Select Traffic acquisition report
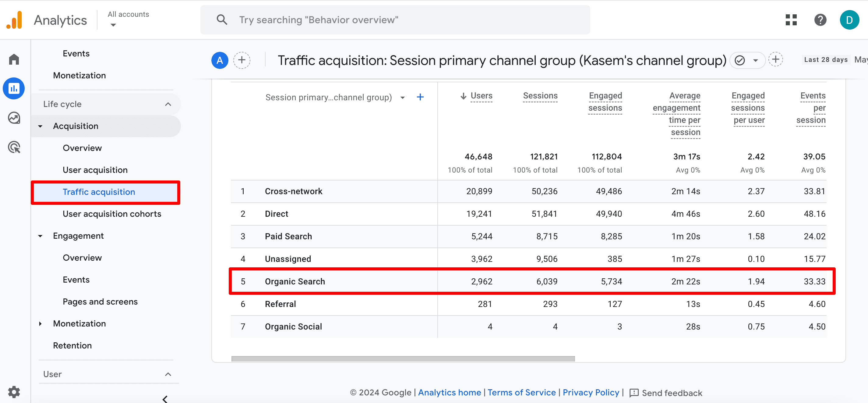This screenshot has height=403, width=868. click(x=105, y=192)
